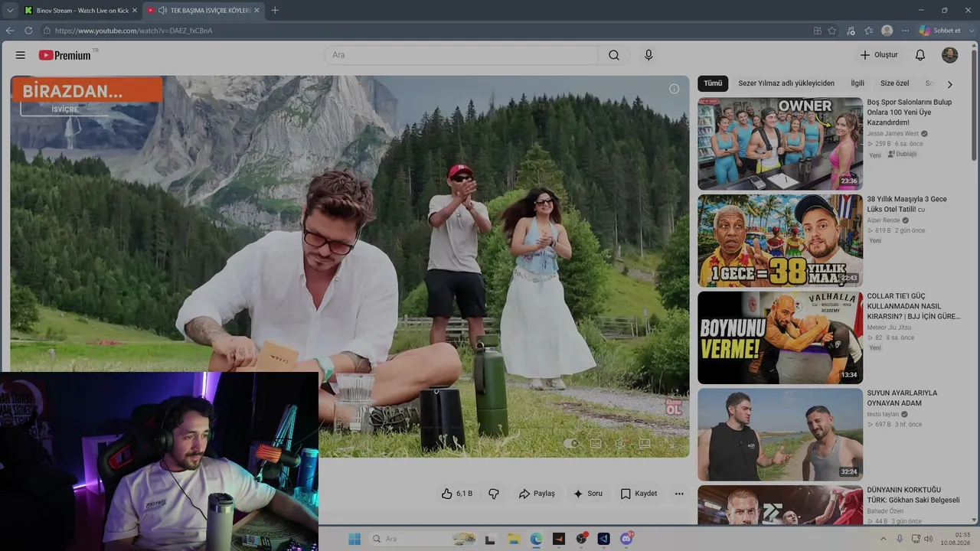Open Discord from the taskbar

click(626, 539)
